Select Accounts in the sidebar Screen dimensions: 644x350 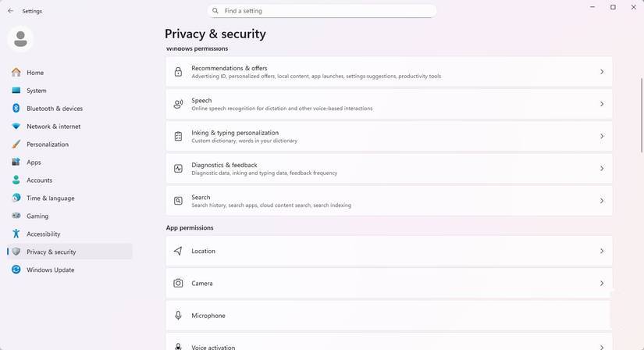[39, 180]
